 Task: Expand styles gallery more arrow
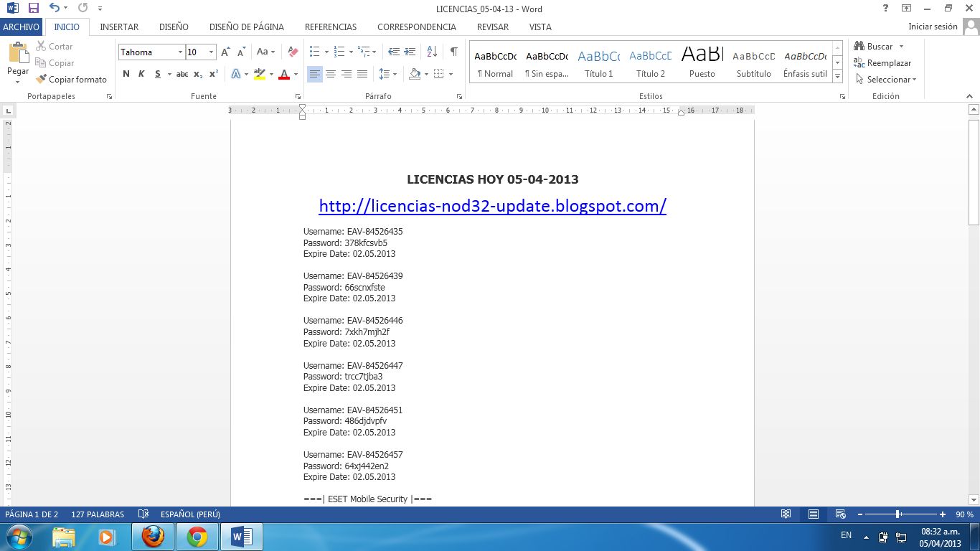[x=837, y=77]
